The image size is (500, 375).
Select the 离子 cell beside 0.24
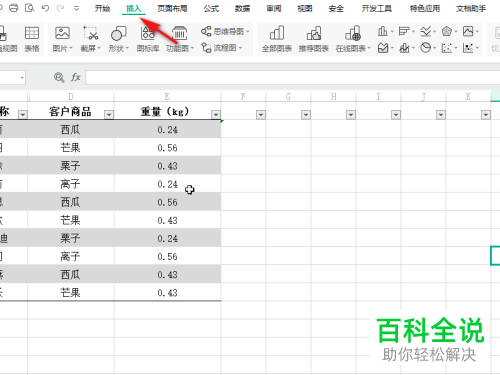71,184
